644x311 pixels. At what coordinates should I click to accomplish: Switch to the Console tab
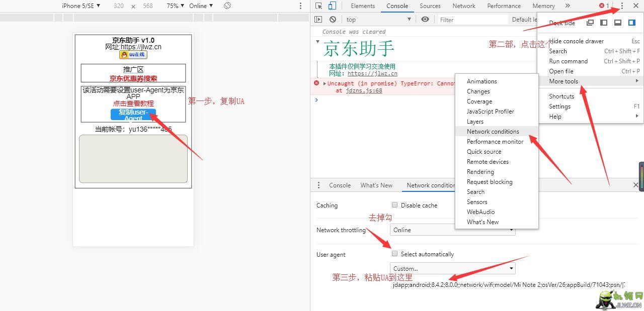pyautogui.click(x=397, y=6)
